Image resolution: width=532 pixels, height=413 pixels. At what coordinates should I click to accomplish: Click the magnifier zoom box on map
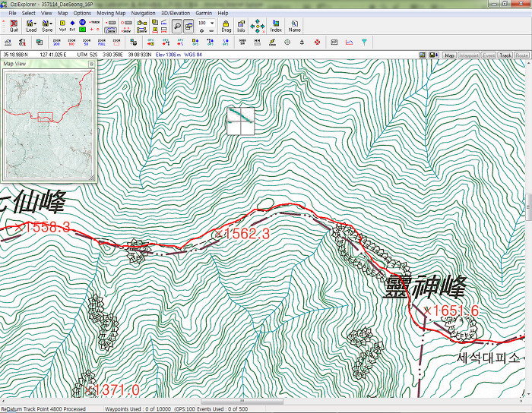(x=241, y=121)
